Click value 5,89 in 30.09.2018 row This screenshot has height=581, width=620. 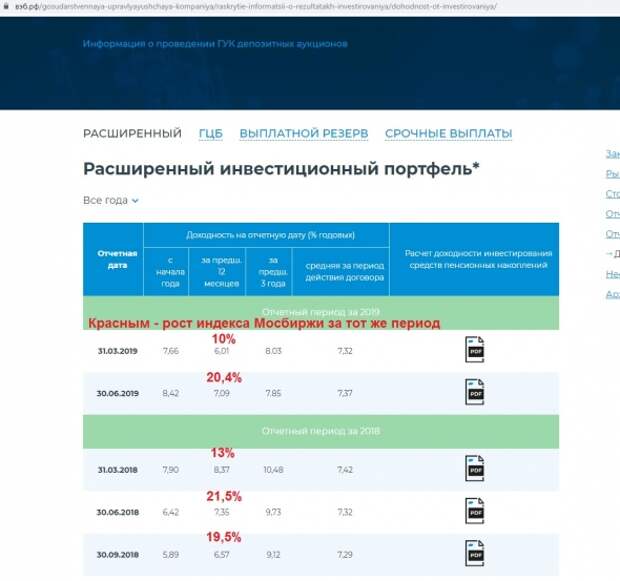click(x=171, y=555)
